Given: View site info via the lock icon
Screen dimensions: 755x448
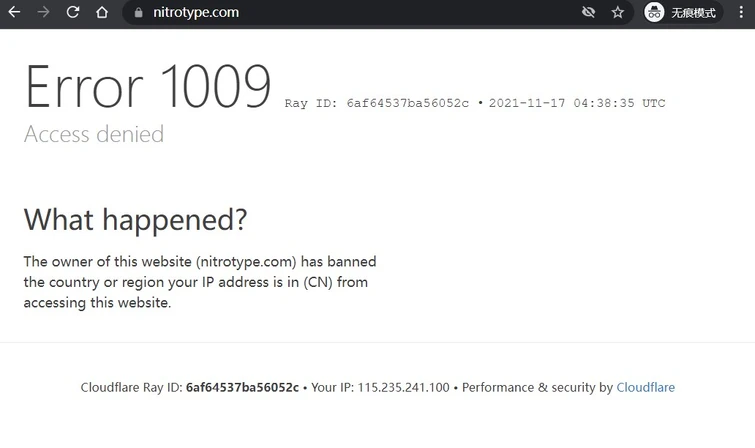Looking at the screenshot, I should (139, 13).
